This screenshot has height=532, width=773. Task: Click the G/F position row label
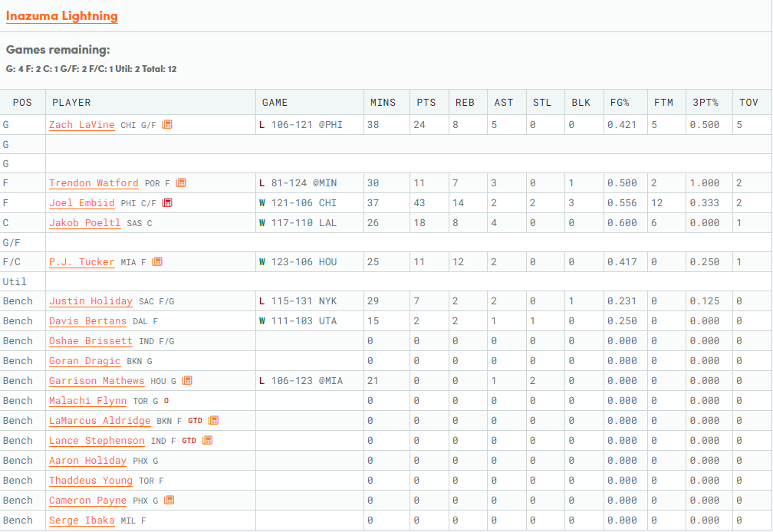pos(12,242)
